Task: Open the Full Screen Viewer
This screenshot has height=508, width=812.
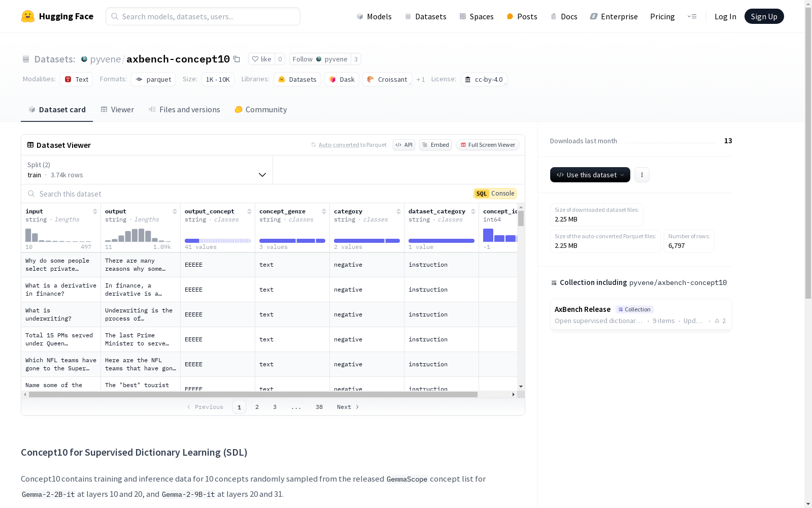Action: coord(488,145)
